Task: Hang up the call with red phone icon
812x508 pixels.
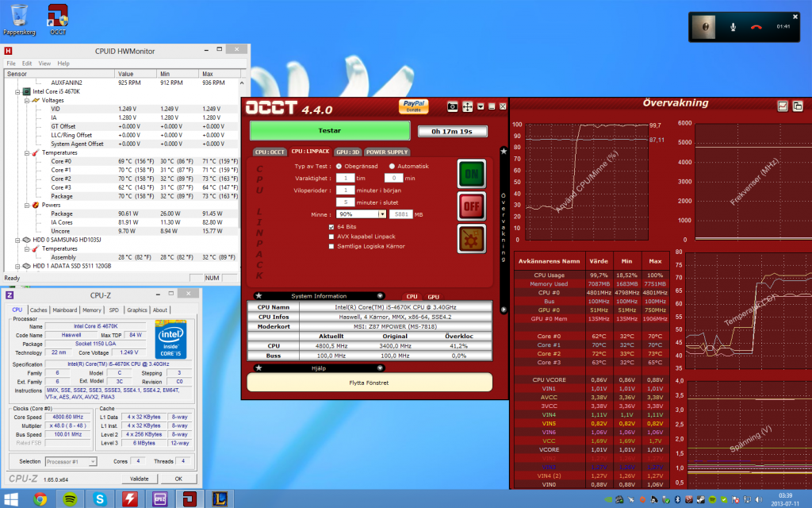Action: tap(756, 27)
